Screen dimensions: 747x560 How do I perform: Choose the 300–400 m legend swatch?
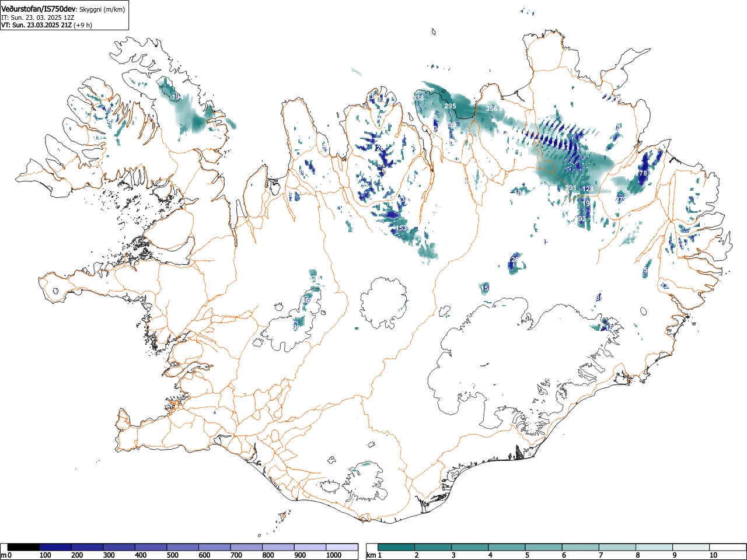coord(119,547)
